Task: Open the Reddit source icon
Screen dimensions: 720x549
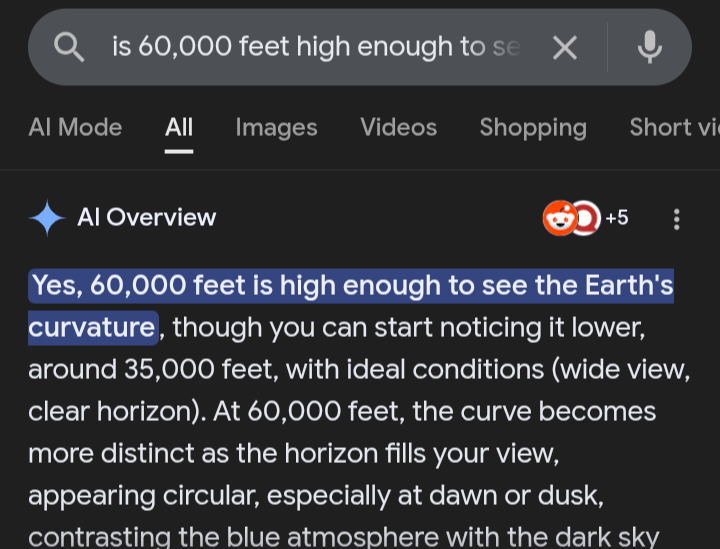Action: point(560,218)
